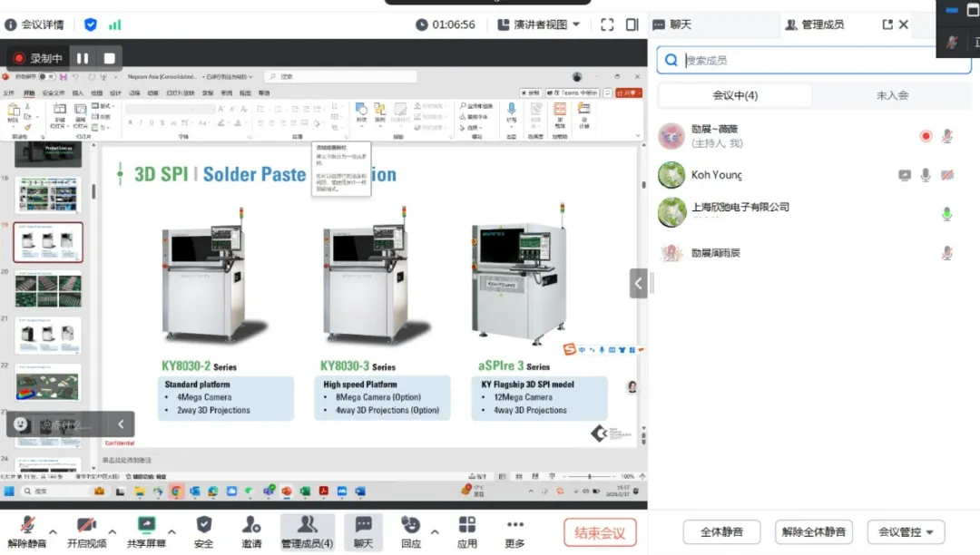980x555 pixels.
Task: Click the 全体静音 button
Action: pyautogui.click(x=722, y=532)
